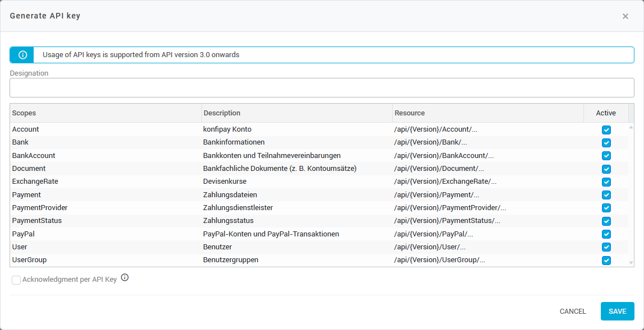The height and width of the screenshot is (330, 644).
Task: Toggle the Payment scope Active checkbox
Action: pyautogui.click(x=606, y=195)
